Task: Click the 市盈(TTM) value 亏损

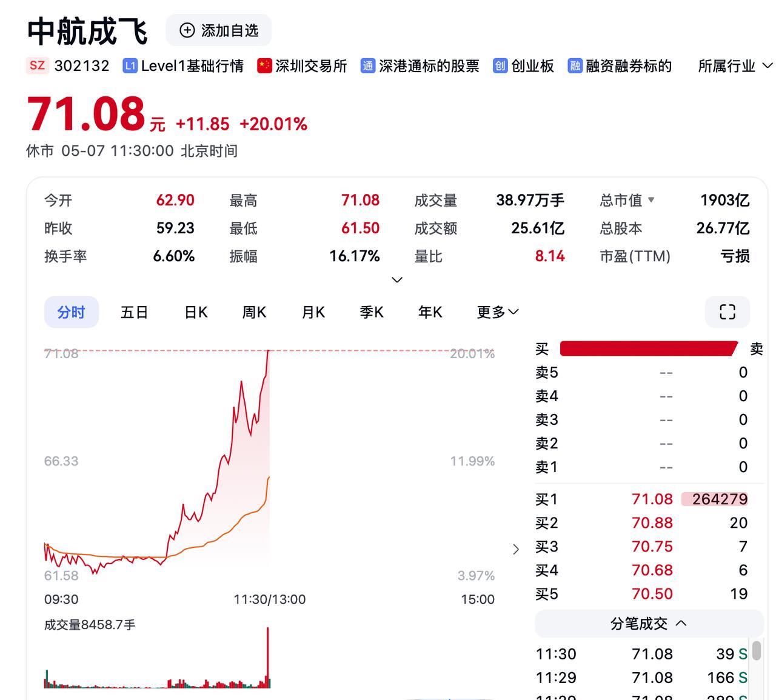Action: pos(735,256)
